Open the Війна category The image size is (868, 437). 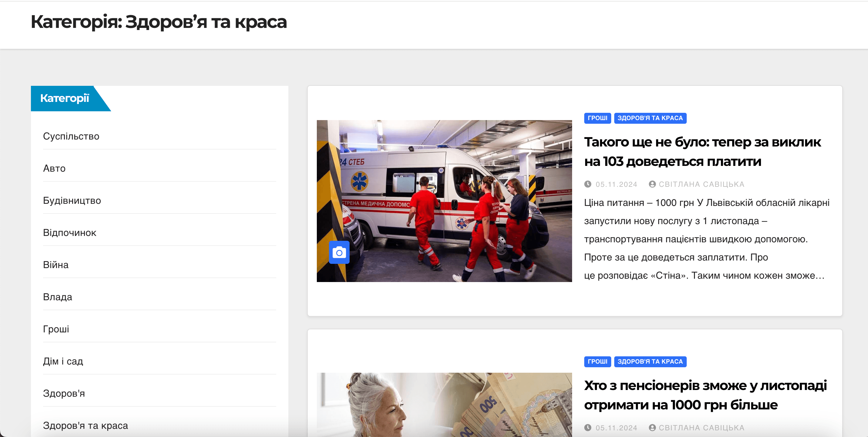[55, 264]
